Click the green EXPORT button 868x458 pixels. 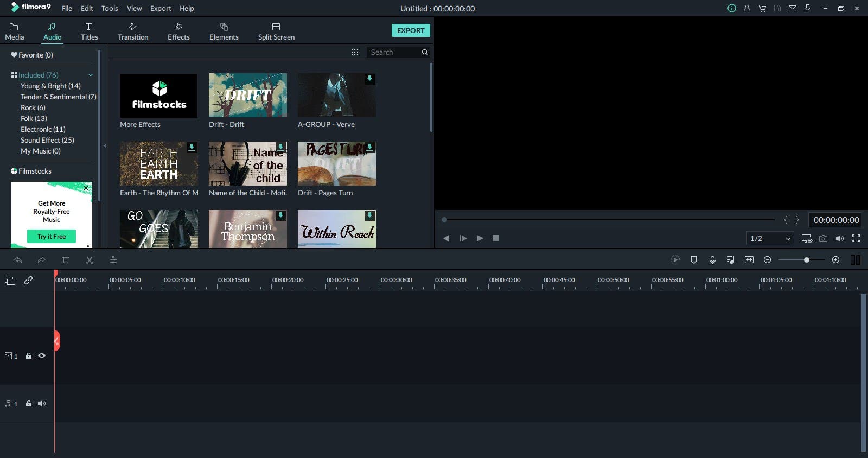pyautogui.click(x=411, y=30)
